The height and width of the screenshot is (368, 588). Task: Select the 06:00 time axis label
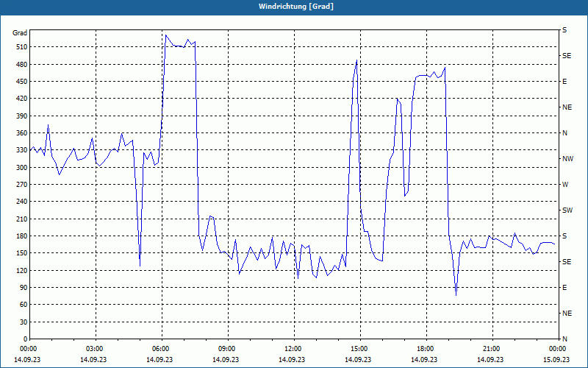click(162, 349)
